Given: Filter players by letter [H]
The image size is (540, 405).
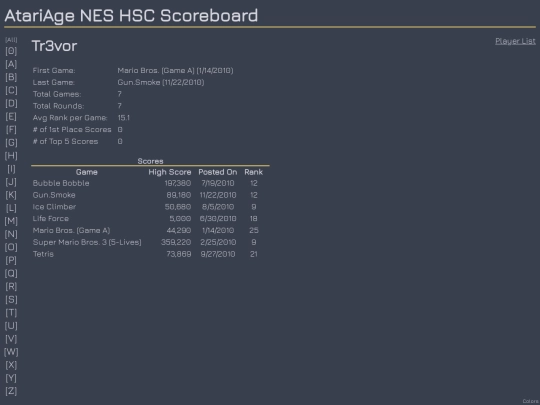Looking at the screenshot, I should (x=11, y=156).
